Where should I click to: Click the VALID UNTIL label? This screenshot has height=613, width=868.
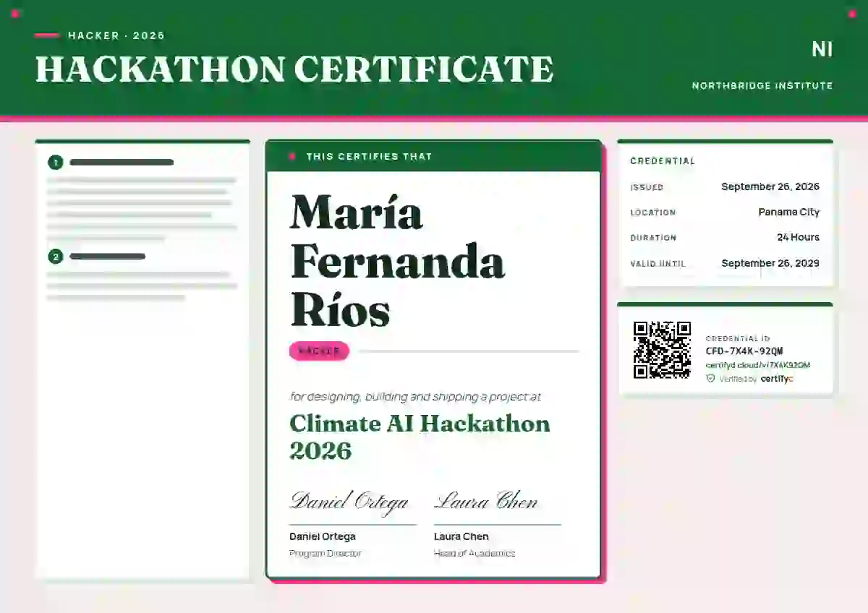(658, 264)
